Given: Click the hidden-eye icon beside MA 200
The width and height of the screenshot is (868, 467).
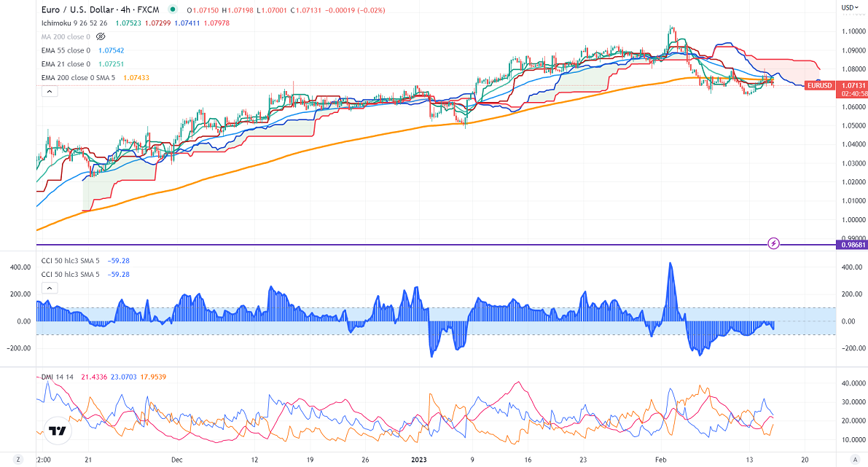Looking at the screenshot, I should [x=101, y=36].
